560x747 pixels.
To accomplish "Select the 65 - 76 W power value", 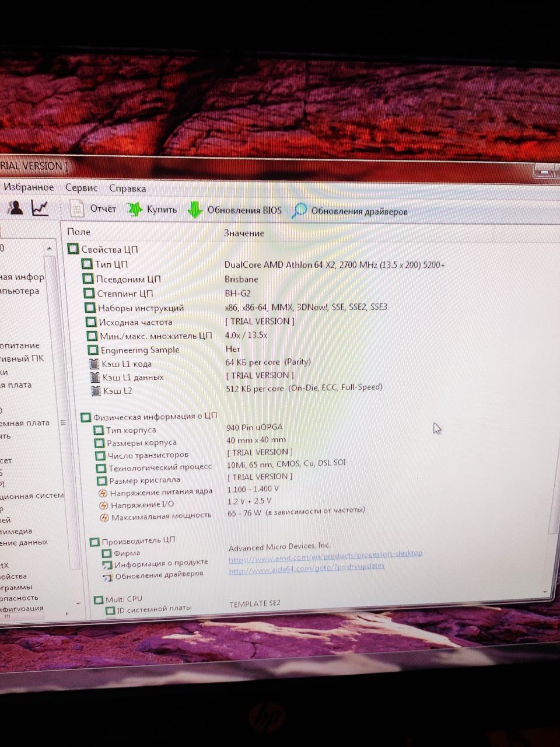I will click(296, 512).
